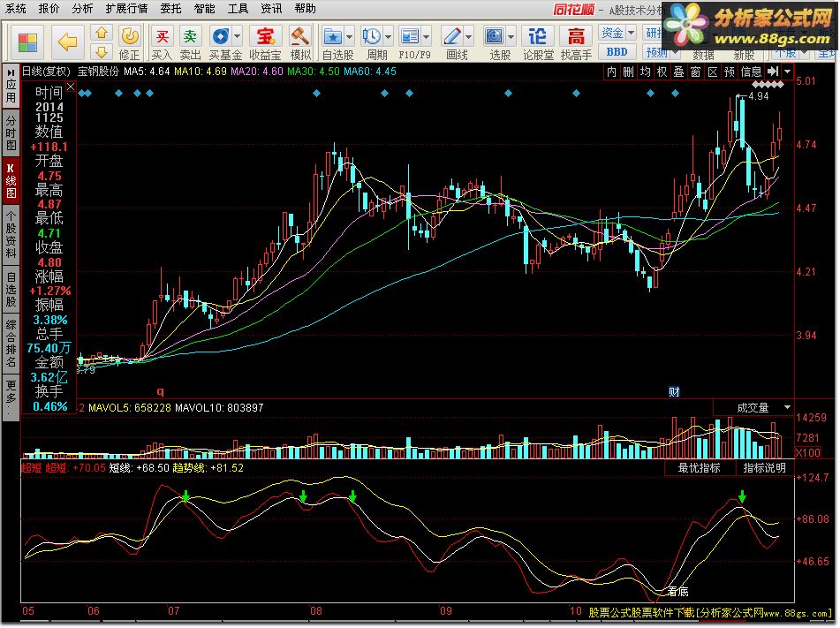Switch to the 应用 sidebar tab
Viewport: 840px width, 628px height.
11,85
